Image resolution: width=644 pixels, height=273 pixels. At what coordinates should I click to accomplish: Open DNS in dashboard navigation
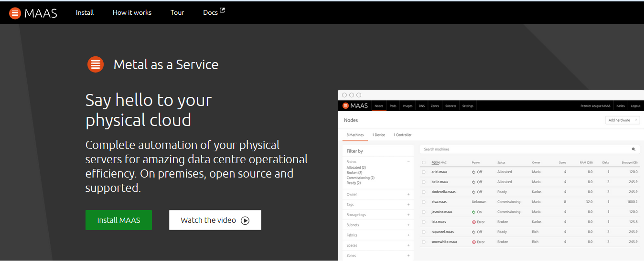(422, 106)
